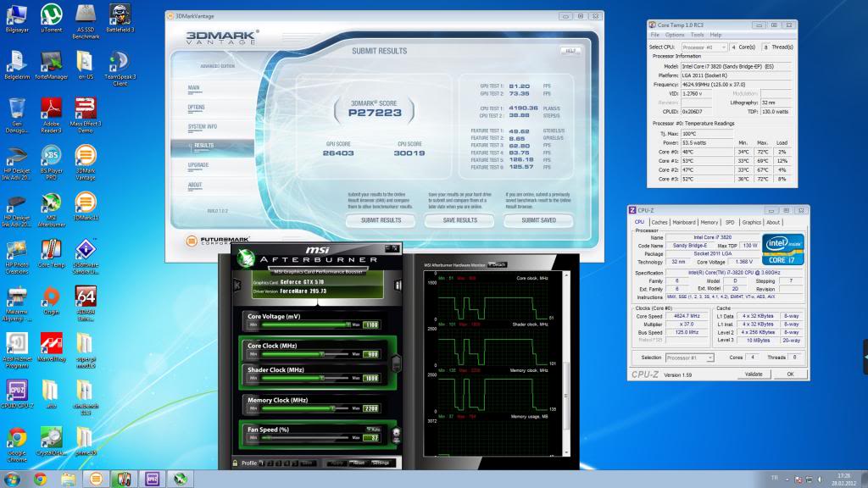
Task: Select the CPUID CPU-Z desktop shortcut
Action: coord(17,395)
